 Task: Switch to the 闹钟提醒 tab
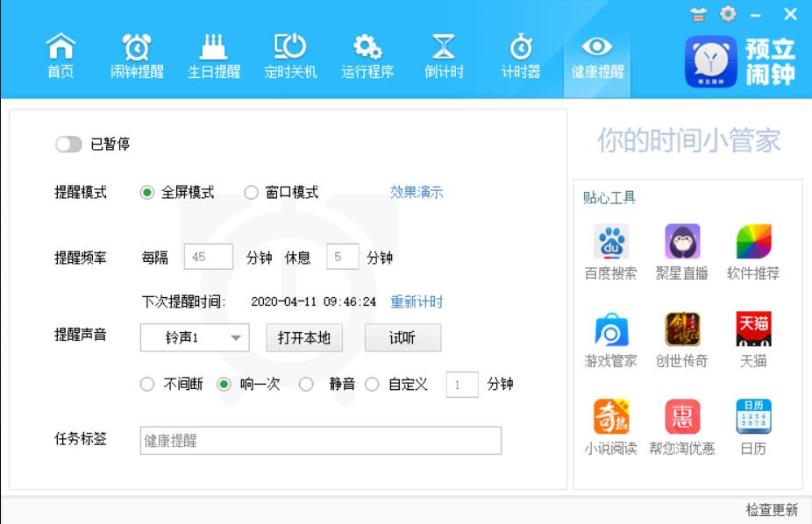(x=137, y=56)
